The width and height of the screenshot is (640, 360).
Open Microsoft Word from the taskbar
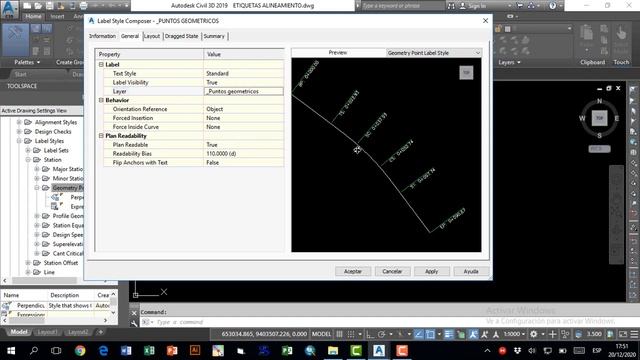(126, 351)
